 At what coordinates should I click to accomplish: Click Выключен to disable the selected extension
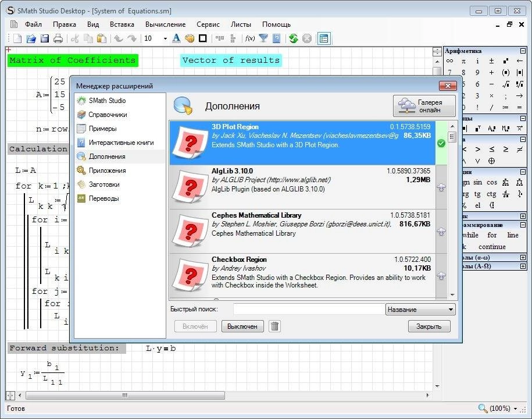(242, 326)
